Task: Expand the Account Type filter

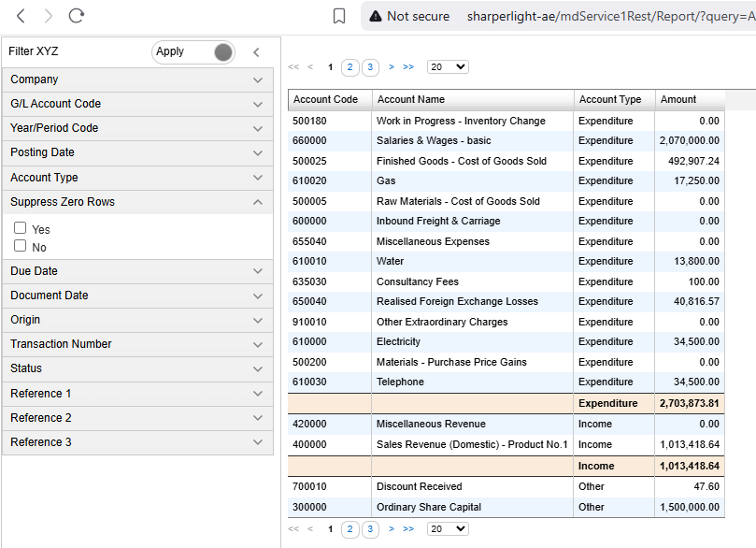Action: pyautogui.click(x=137, y=178)
